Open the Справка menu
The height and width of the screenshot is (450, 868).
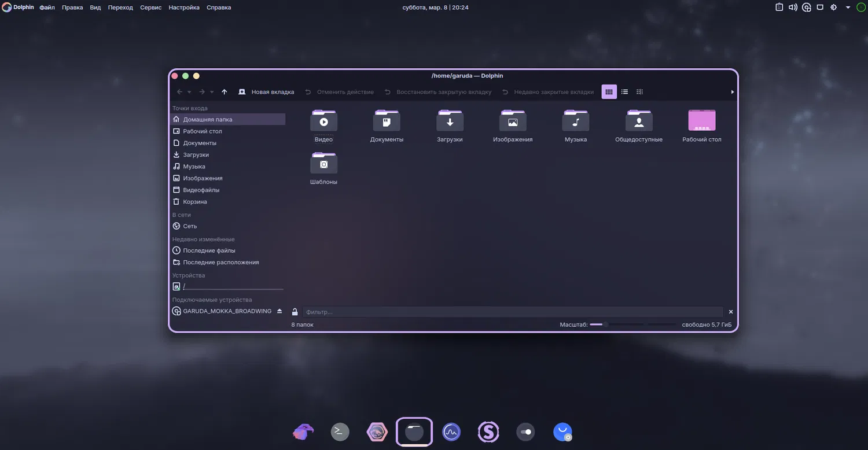[x=219, y=8]
